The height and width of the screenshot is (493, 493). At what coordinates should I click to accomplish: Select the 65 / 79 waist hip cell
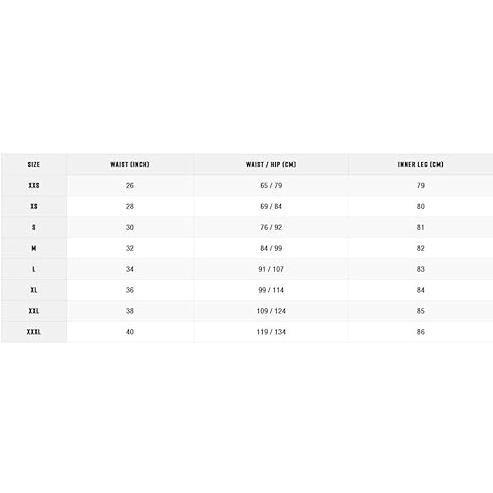(x=271, y=185)
